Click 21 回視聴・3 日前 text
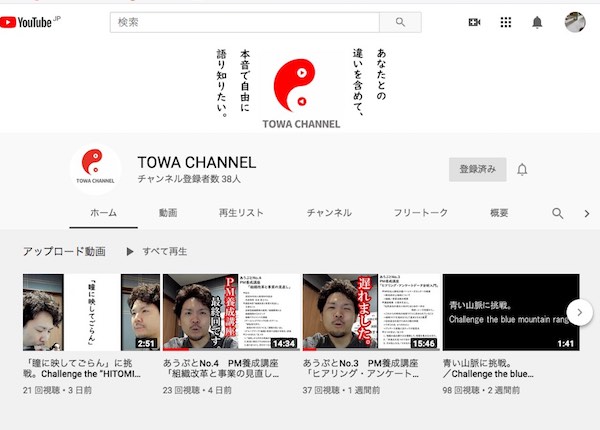 pyautogui.click(x=57, y=390)
